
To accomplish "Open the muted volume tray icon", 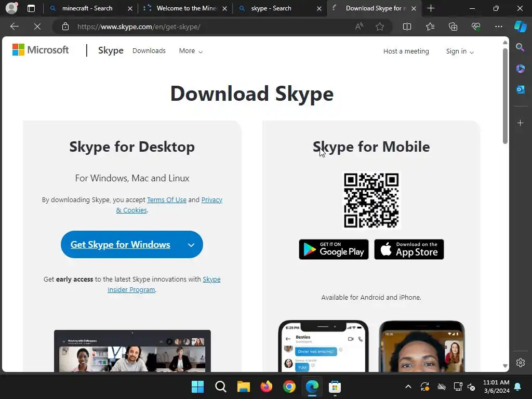I will coord(471,387).
